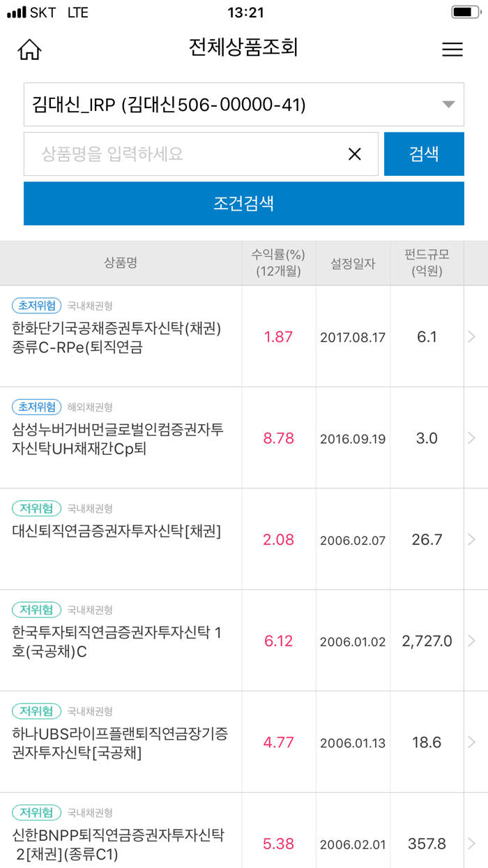Click the 상품명 column header
The height and width of the screenshot is (868, 488).
pyautogui.click(x=120, y=264)
